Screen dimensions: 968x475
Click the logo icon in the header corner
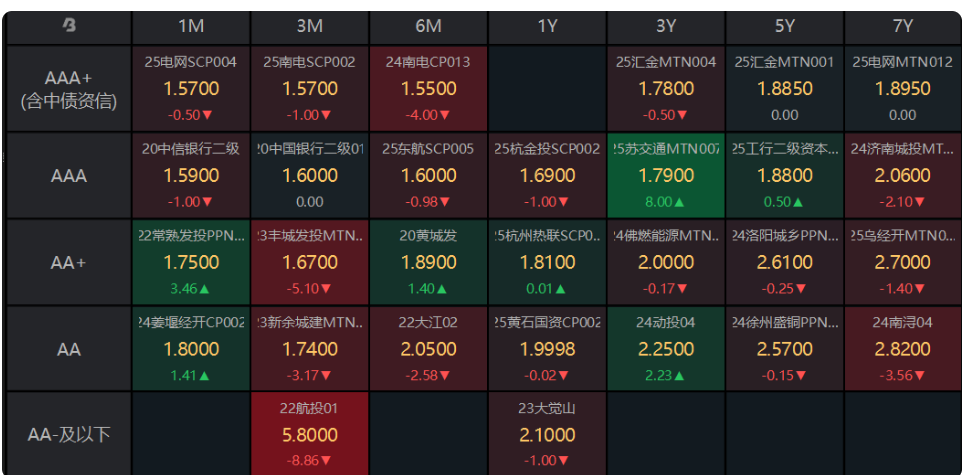pos(69,25)
